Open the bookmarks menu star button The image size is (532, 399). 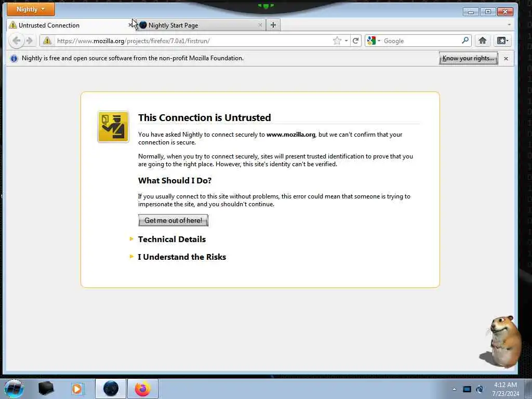[x=502, y=41]
